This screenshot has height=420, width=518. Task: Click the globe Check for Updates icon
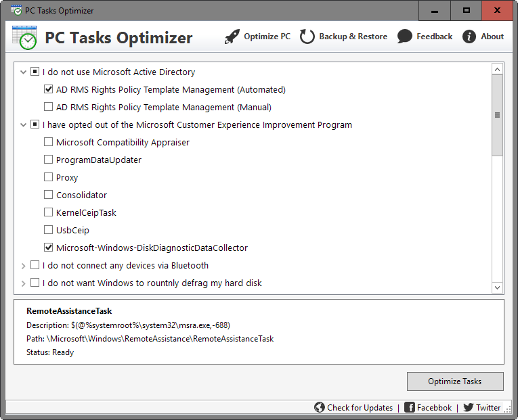point(320,407)
